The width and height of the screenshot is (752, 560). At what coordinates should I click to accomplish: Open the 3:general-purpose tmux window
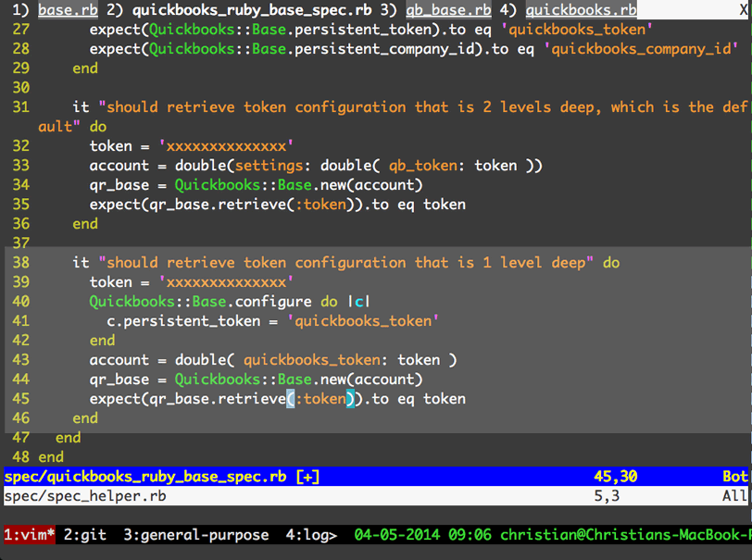195,535
